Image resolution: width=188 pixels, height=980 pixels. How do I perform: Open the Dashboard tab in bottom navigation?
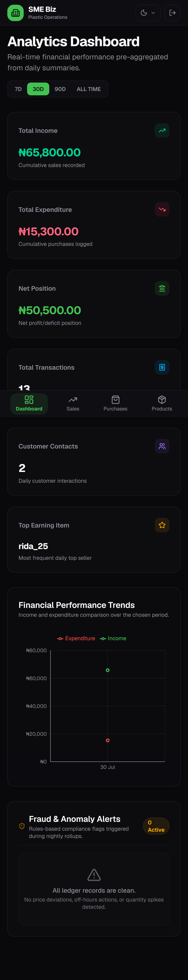[x=29, y=404]
